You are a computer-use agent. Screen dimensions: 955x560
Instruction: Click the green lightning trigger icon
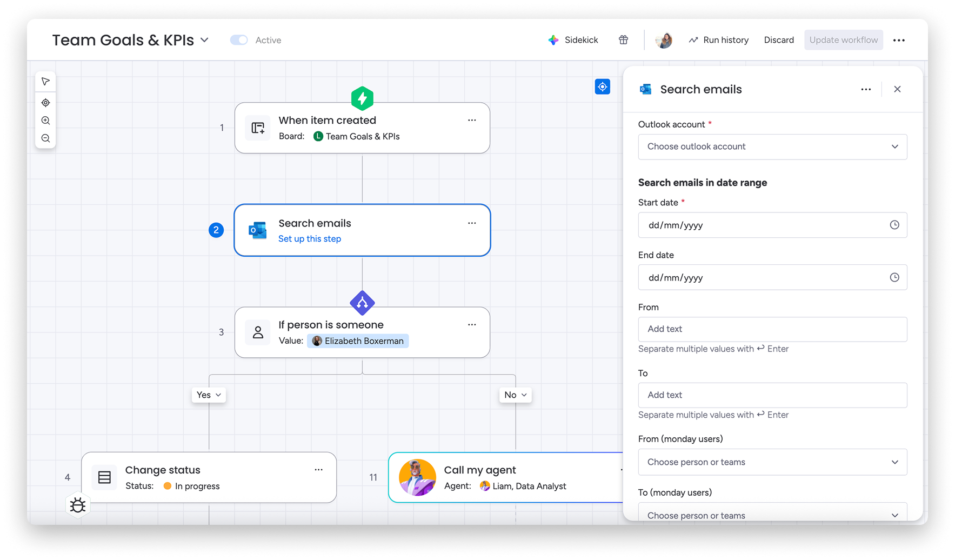[362, 98]
